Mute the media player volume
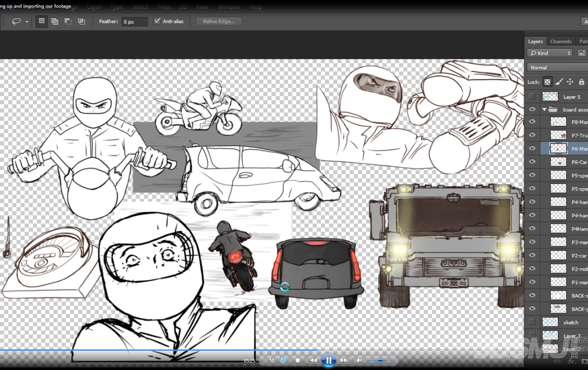 click(x=359, y=360)
